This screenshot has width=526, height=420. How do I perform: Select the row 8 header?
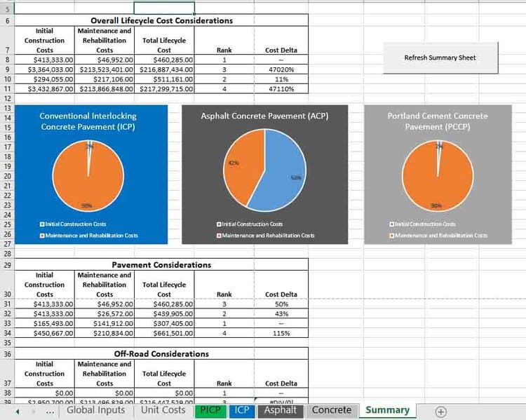[7, 60]
